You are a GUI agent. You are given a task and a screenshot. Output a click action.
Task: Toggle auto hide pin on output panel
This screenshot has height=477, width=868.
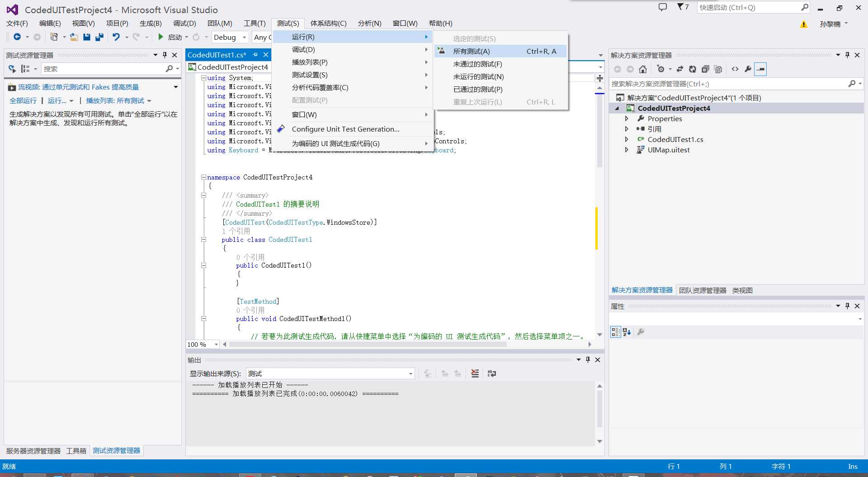click(588, 359)
